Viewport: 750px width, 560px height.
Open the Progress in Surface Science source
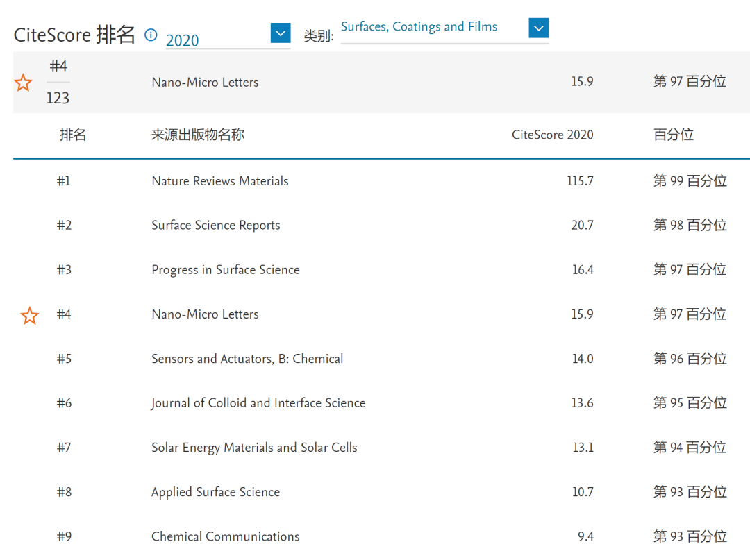(x=226, y=269)
